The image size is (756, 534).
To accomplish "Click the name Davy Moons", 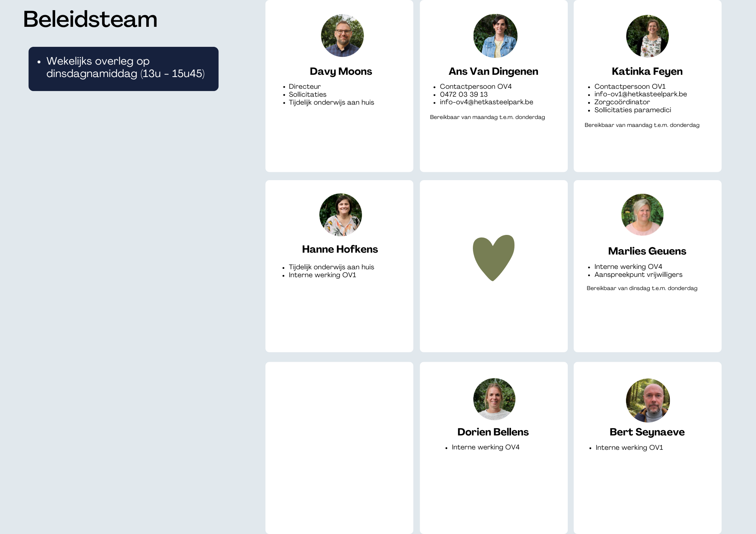I will pyautogui.click(x=341, y=71).
